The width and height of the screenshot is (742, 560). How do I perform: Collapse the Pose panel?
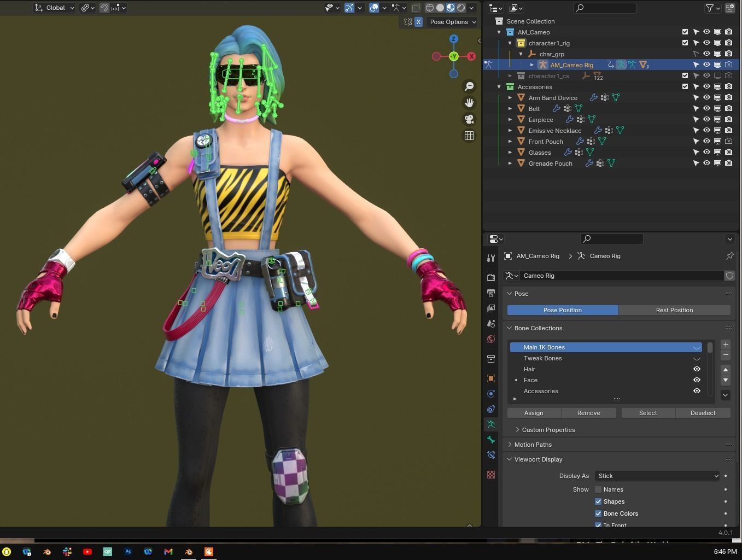tap(509, 294)
